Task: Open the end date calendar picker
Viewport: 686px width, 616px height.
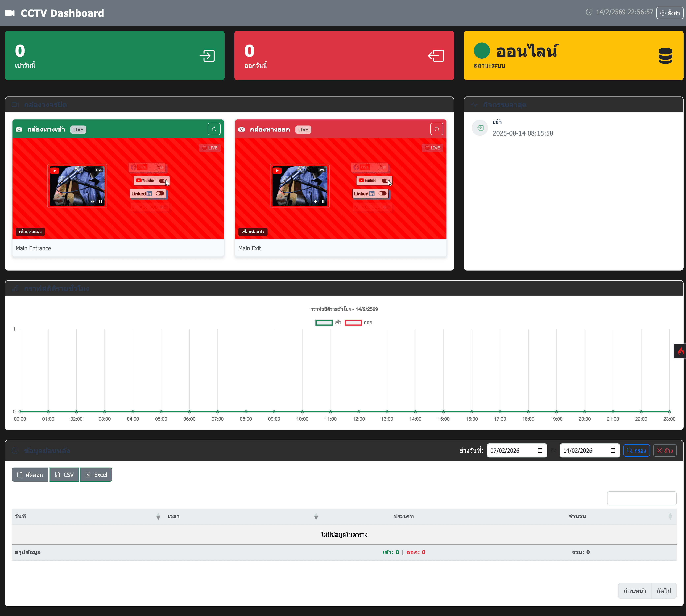Action: click(x=613, y=450)
